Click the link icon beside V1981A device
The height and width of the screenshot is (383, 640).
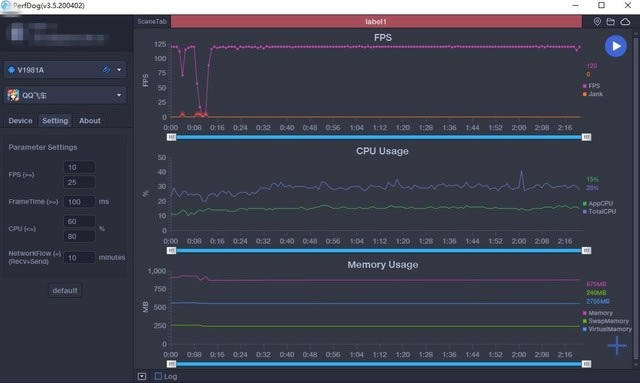pos(106,70)
